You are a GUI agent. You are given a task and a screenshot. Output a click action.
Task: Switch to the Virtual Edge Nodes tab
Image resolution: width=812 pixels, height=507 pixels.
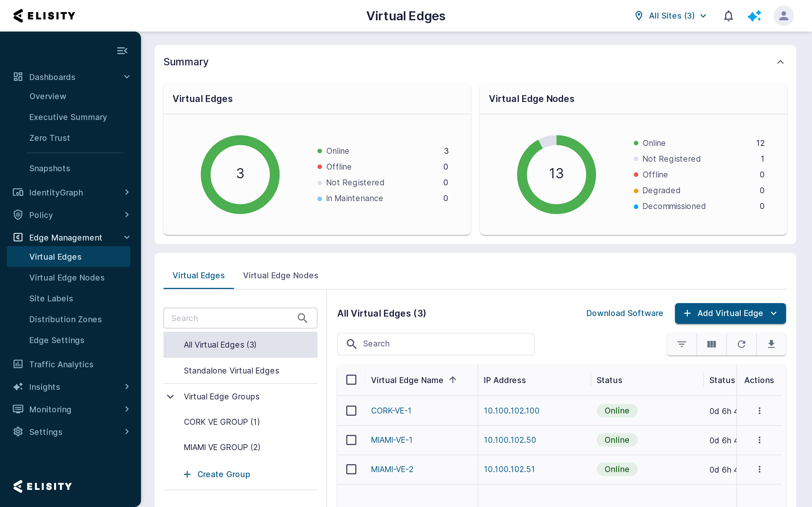(x=281, y=275)
